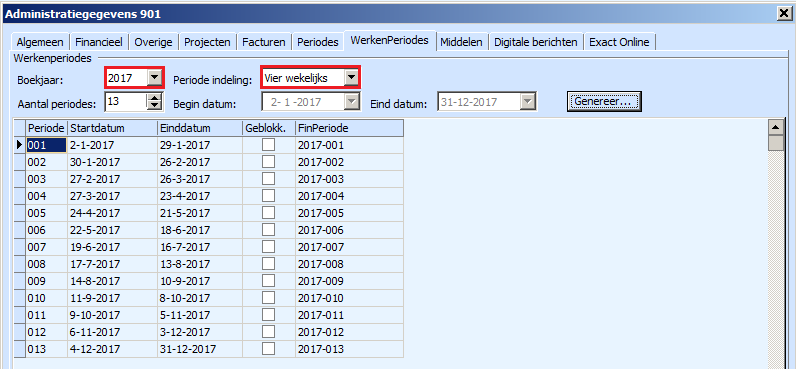
Task: Click end date 31-12-2017 in row 013
Action: 200,349
